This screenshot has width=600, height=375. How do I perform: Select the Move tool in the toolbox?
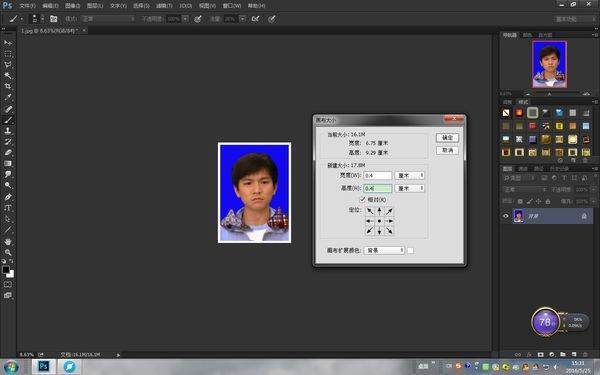click(8, 43)
